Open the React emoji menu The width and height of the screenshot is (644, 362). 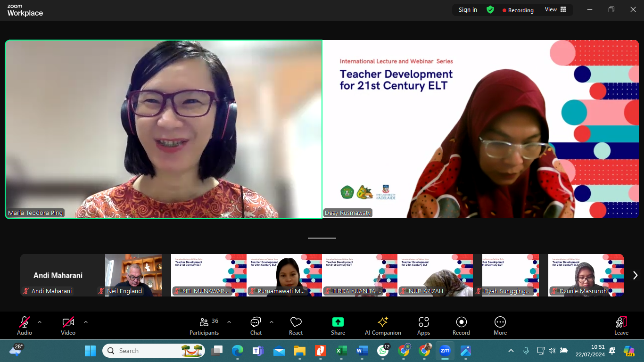tap(296, 326)
